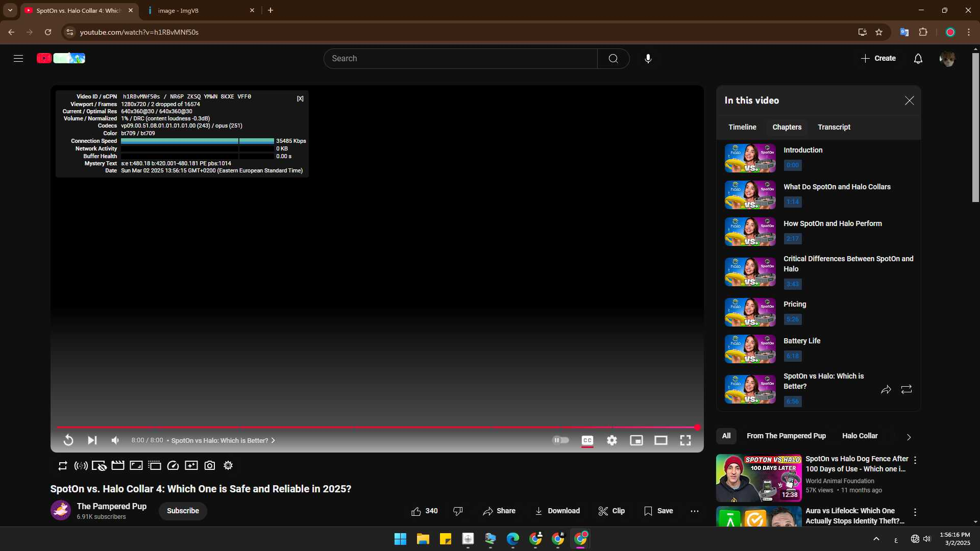This screenshot has height=551, width=980.
Task: Click the Battery Life 6:18 timestamp
Action: coord(792,356)
